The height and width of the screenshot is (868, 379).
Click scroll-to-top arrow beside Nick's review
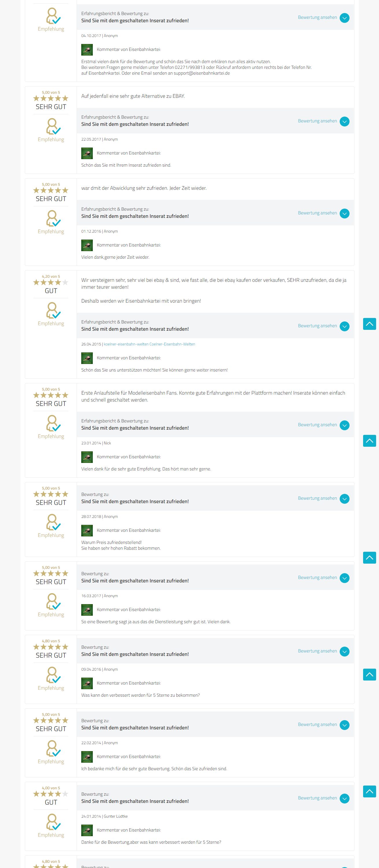[x=369, y=441]
